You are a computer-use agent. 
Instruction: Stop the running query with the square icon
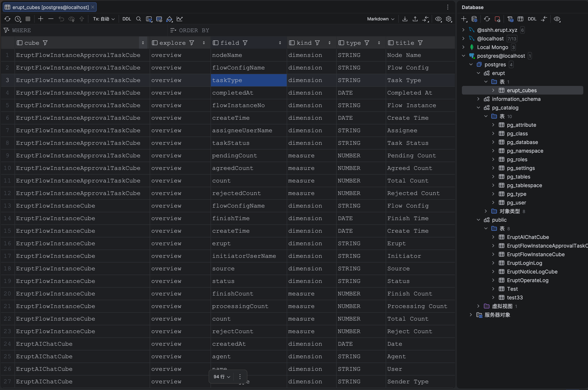point(28,19)
